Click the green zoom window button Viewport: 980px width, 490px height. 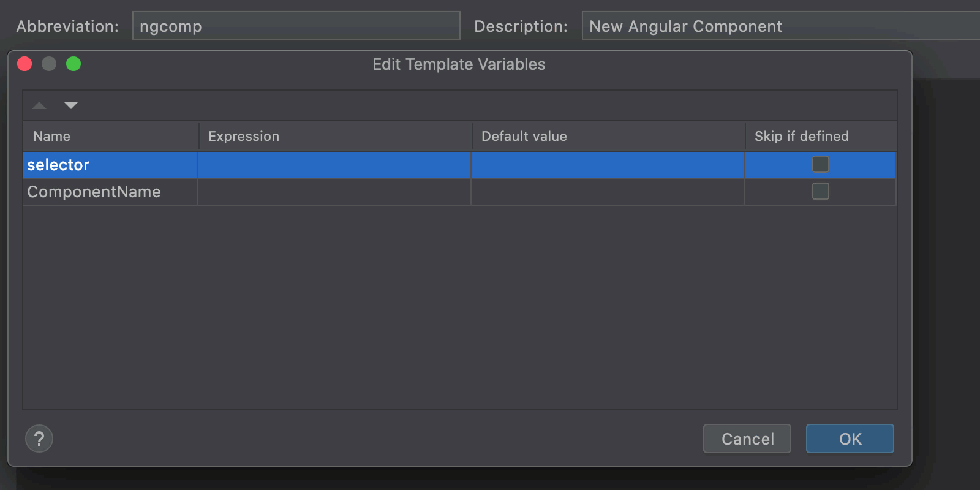73,64
